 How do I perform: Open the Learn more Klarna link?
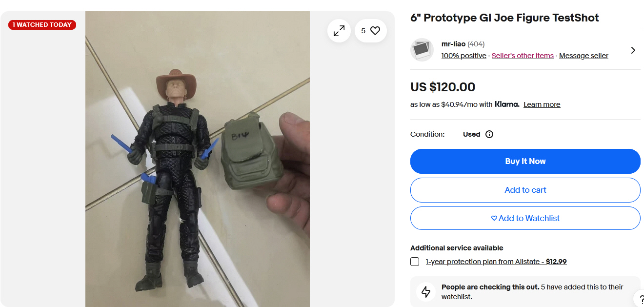tap(542, 104)
